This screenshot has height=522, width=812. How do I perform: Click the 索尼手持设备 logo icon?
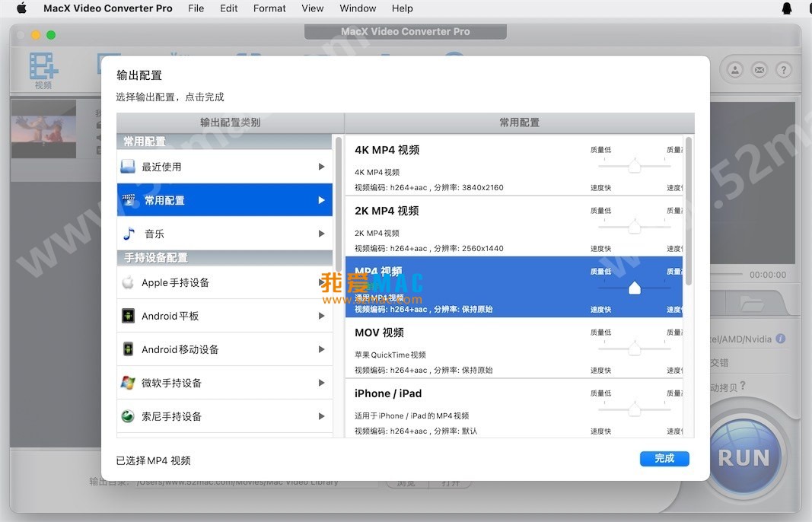click(128, 415)
